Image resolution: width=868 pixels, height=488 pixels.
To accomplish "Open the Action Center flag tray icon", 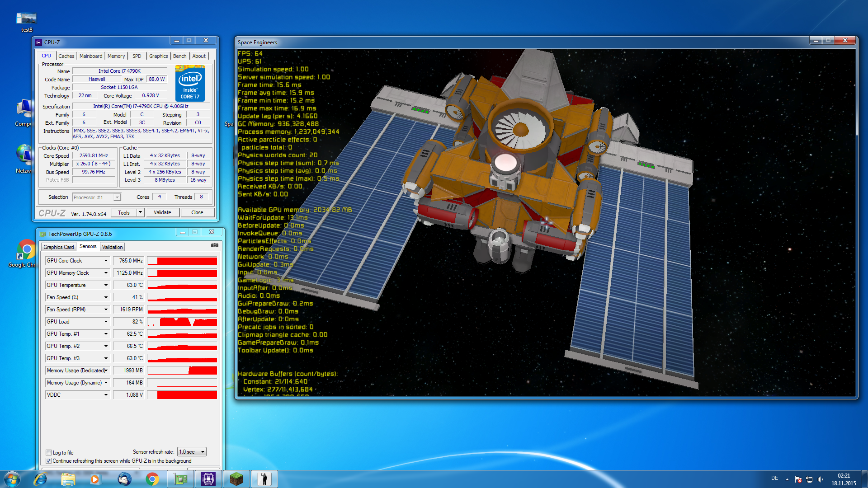I will click(x=798, y=479).
